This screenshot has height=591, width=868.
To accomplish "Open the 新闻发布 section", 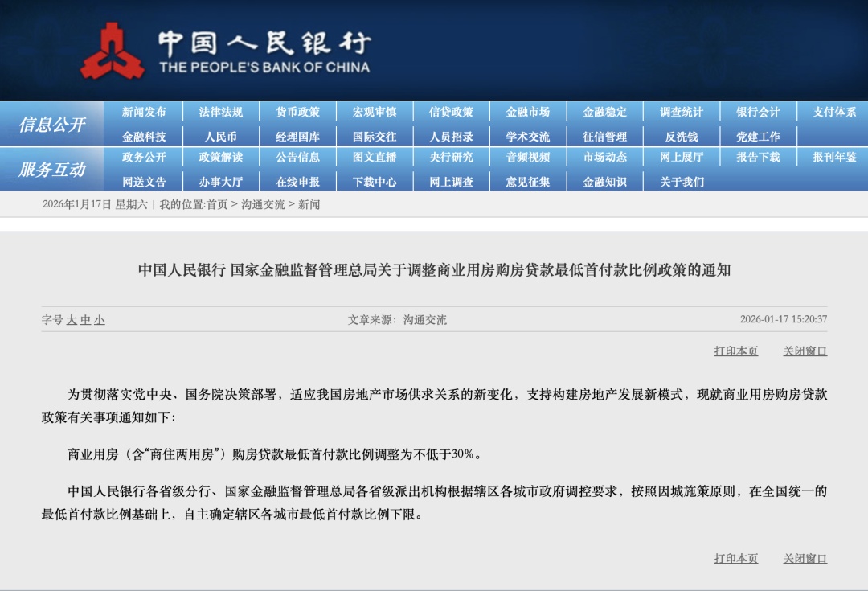I will pos(145,112).
